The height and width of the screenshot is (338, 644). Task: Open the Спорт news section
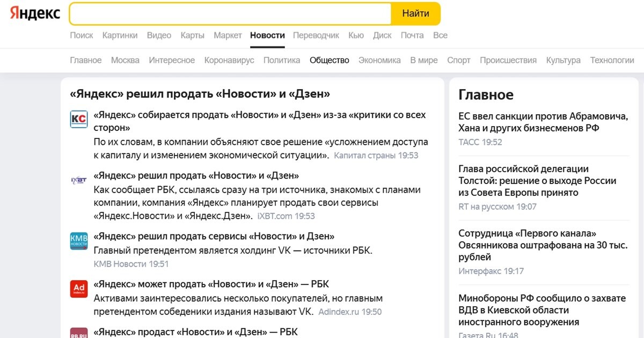click(459, 60)
